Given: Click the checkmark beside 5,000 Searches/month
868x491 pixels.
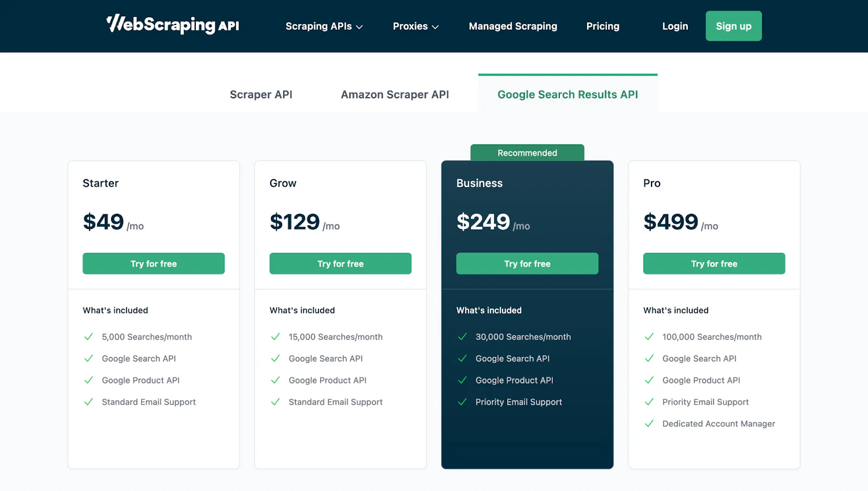Looking at the screenshot, I should (88, 337).
